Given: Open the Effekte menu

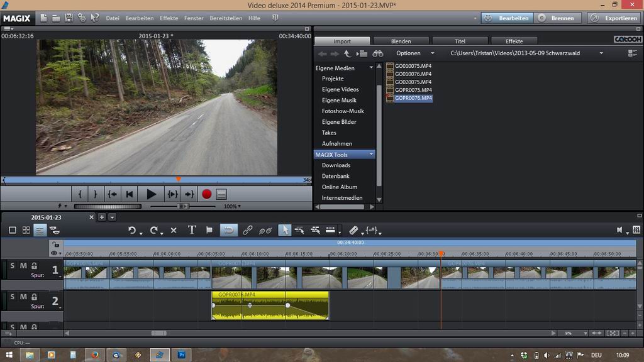Looking at the screenshot, I should (169, 18).
